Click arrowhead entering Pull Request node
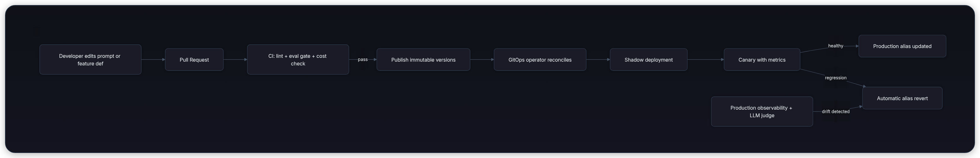 tap(164, 59)
